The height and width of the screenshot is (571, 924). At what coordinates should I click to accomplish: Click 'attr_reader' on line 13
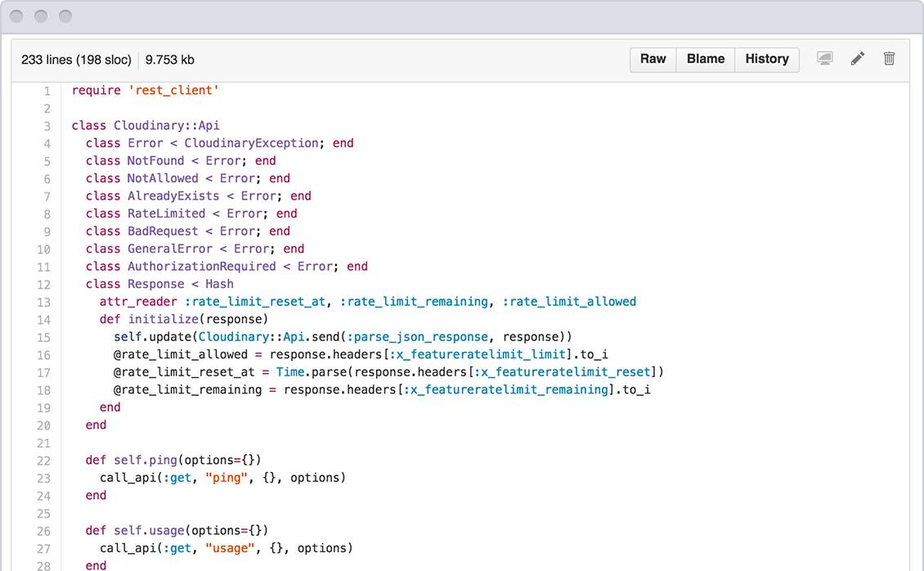pos(138,302)
